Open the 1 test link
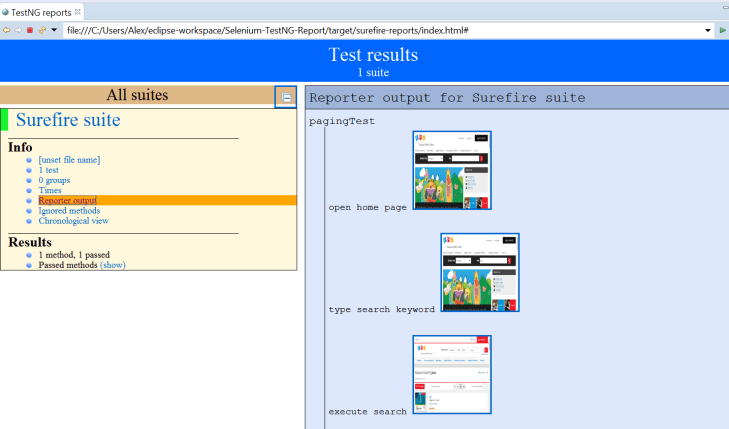729x429 pixels. click(x=48, y=170)
